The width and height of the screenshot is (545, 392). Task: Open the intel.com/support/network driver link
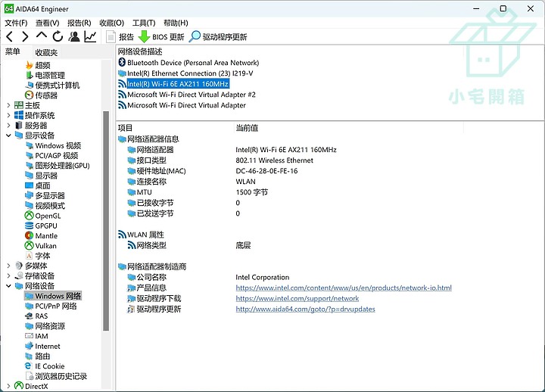(x=297, y=298)
